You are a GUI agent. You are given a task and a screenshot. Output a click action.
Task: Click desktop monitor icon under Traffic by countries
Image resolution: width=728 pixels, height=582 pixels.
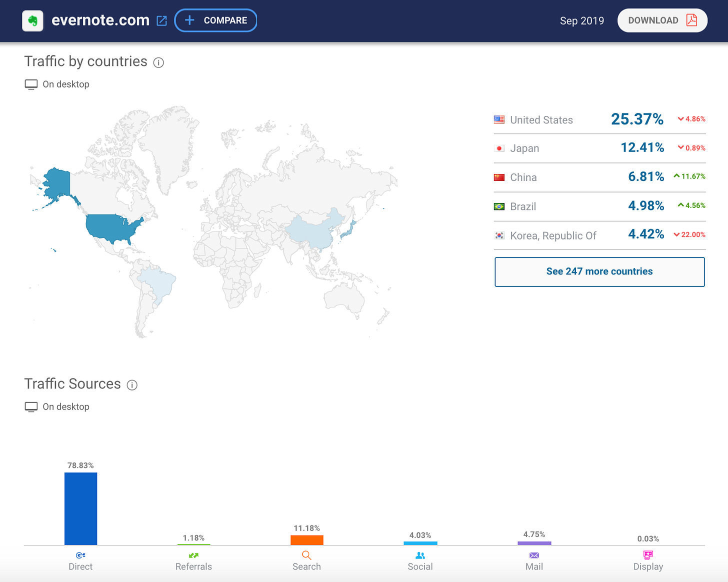[31, 84]
